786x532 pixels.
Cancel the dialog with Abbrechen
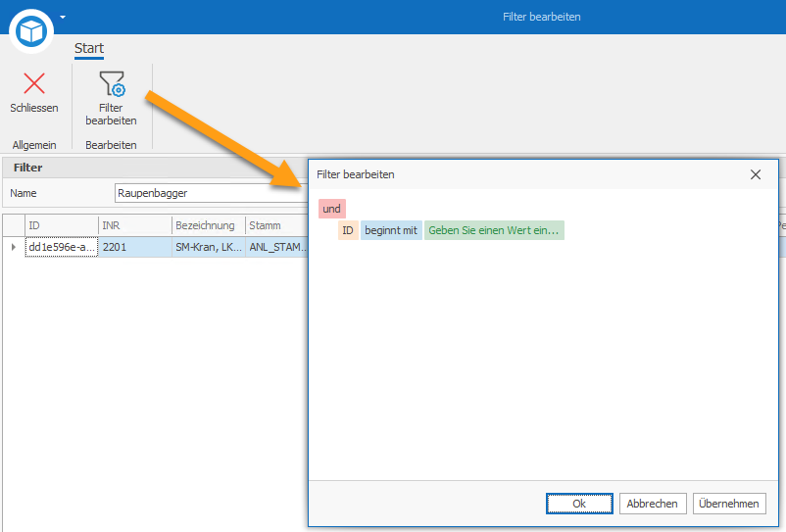(652, 504)
